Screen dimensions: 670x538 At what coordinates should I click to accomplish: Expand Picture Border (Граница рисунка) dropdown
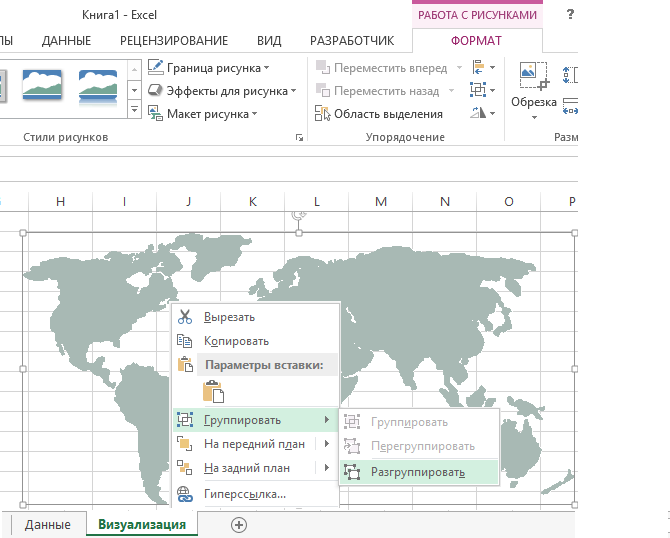point(267,68)
